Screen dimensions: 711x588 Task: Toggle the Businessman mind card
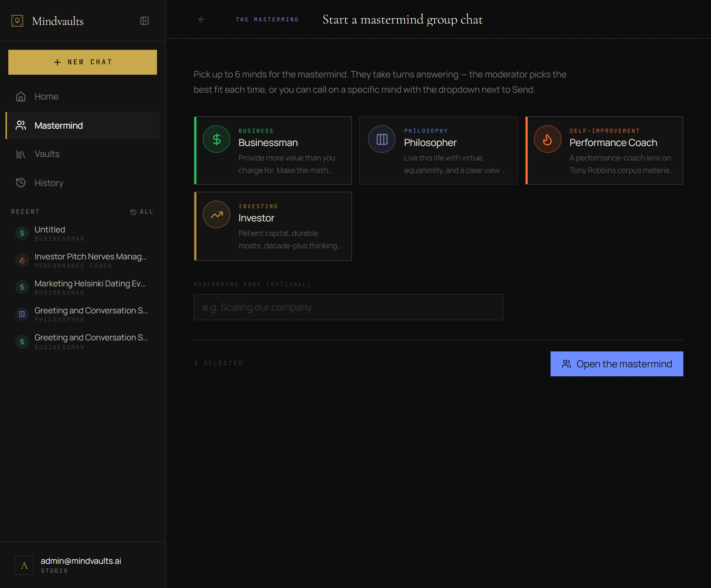[x=273, y=150]
